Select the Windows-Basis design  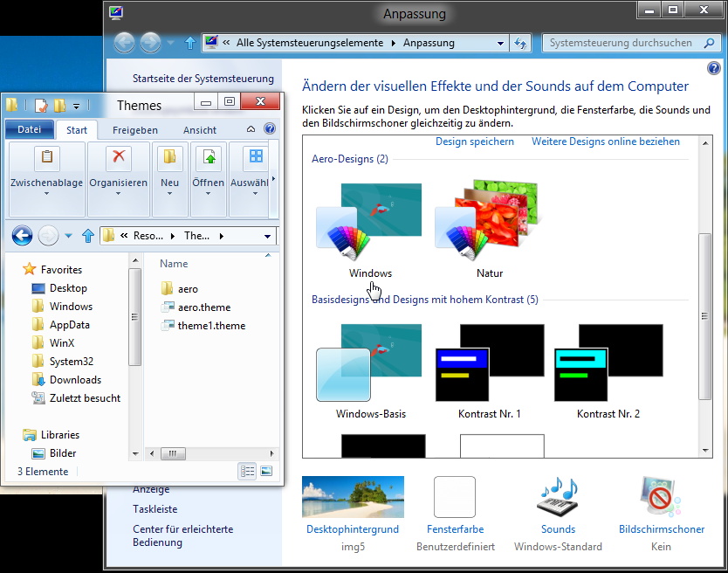[x=370, y=372]
